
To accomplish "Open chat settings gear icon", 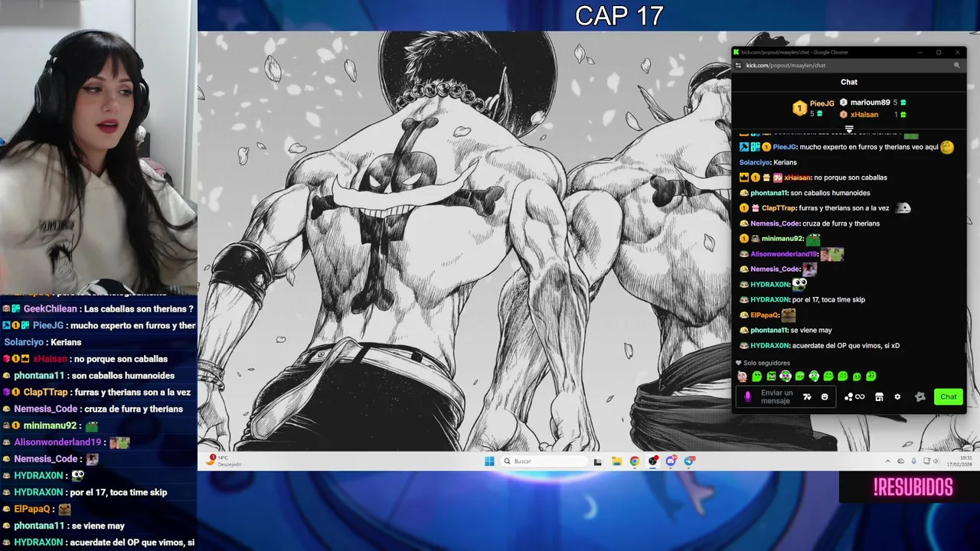I will tap(897, 396).
